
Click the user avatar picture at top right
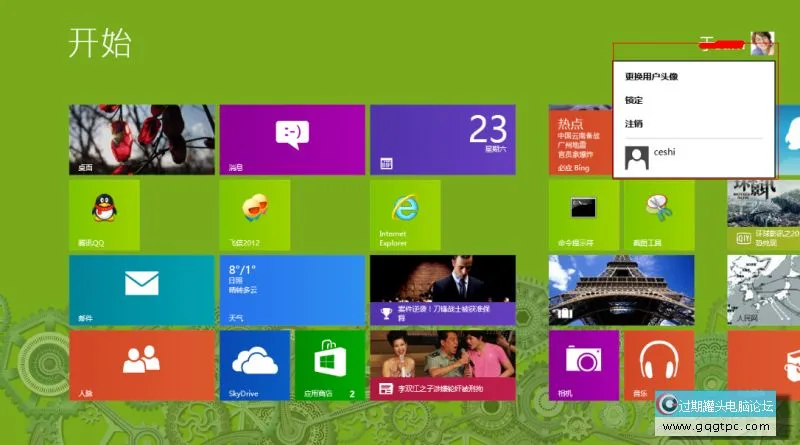tap(763, 43)
